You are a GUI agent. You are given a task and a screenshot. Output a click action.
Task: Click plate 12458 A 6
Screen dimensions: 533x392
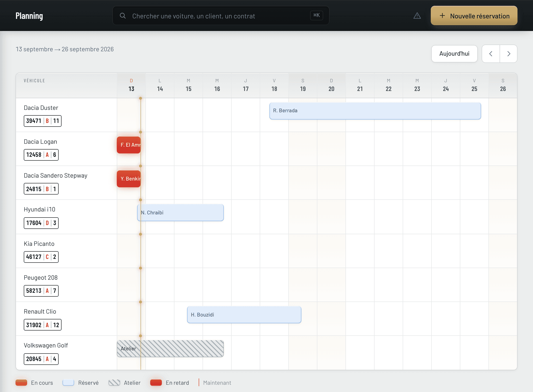tap(41, 155)
